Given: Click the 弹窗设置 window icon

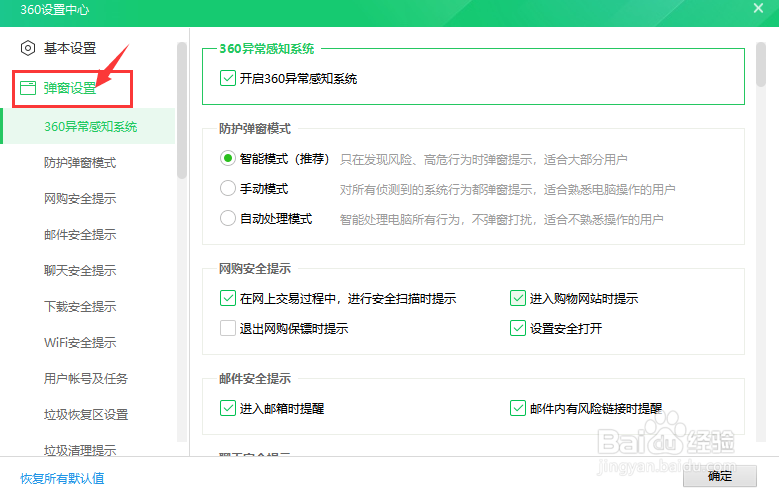Looking at the screenshot, I should click(x=28, y=88).
